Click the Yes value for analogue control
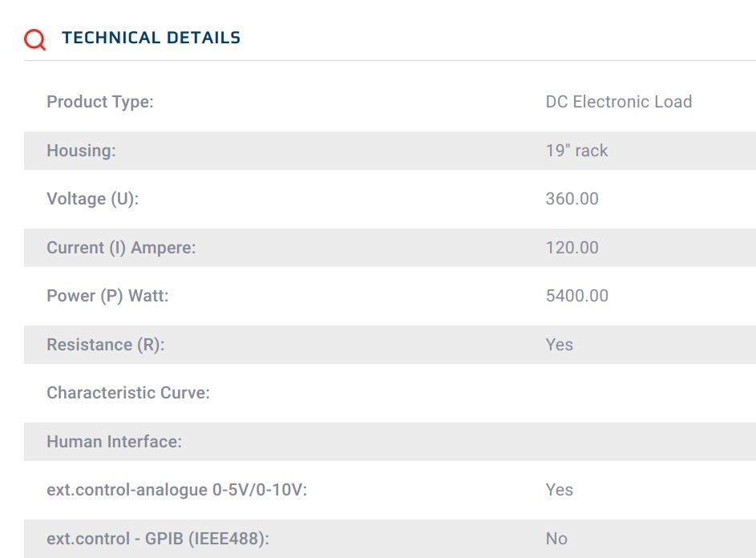The height and width of the screenshot is (558, 756). [560, 490]
